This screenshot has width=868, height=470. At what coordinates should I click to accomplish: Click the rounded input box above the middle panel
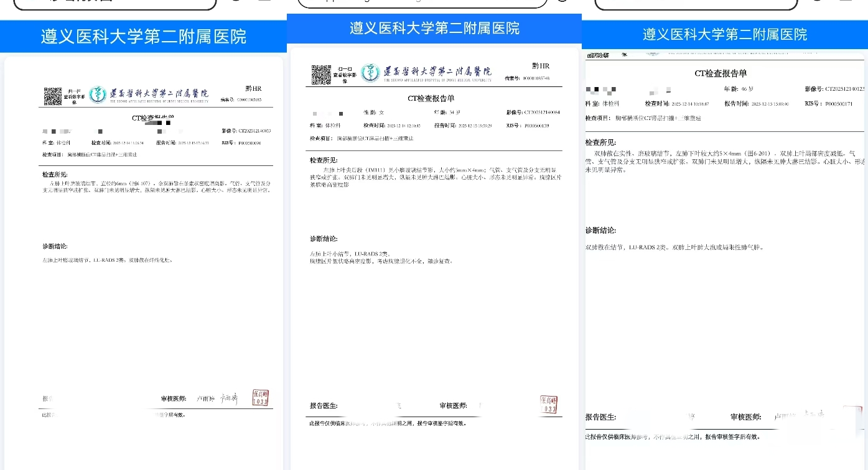click(422, 2)
